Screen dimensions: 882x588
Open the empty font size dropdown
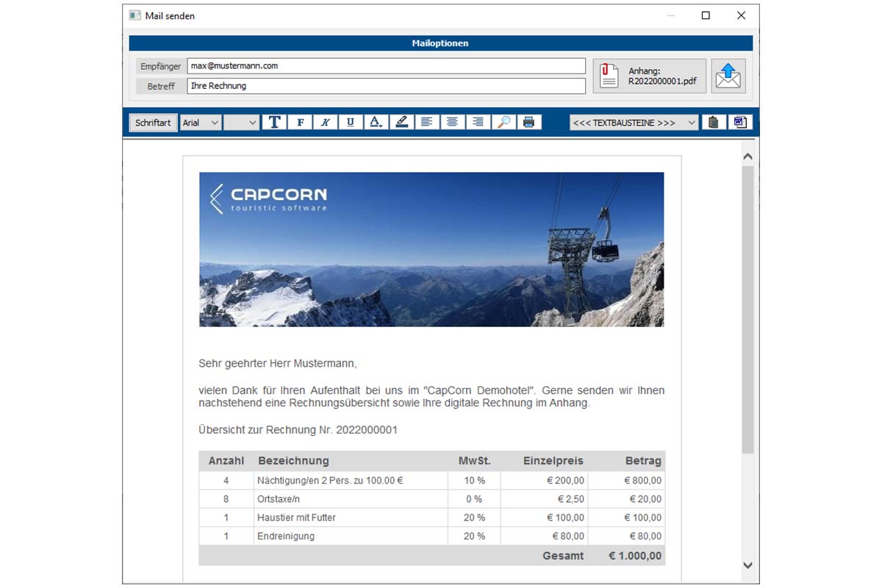click(x=241, y=123)
